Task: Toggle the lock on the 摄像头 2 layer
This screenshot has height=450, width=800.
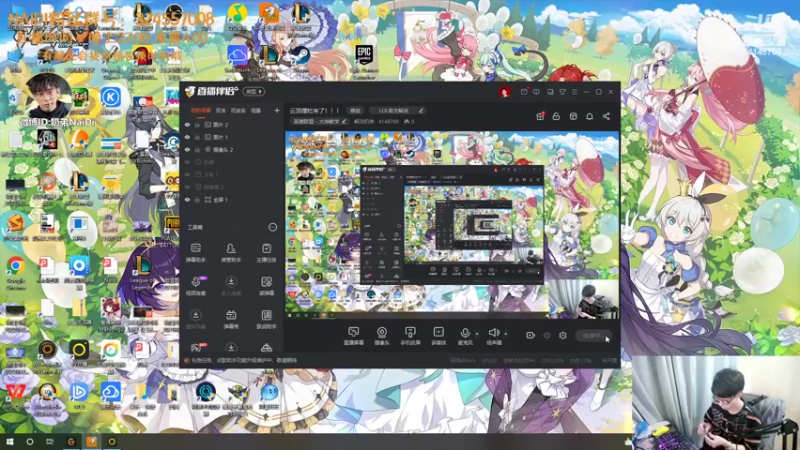Action: 197,149
